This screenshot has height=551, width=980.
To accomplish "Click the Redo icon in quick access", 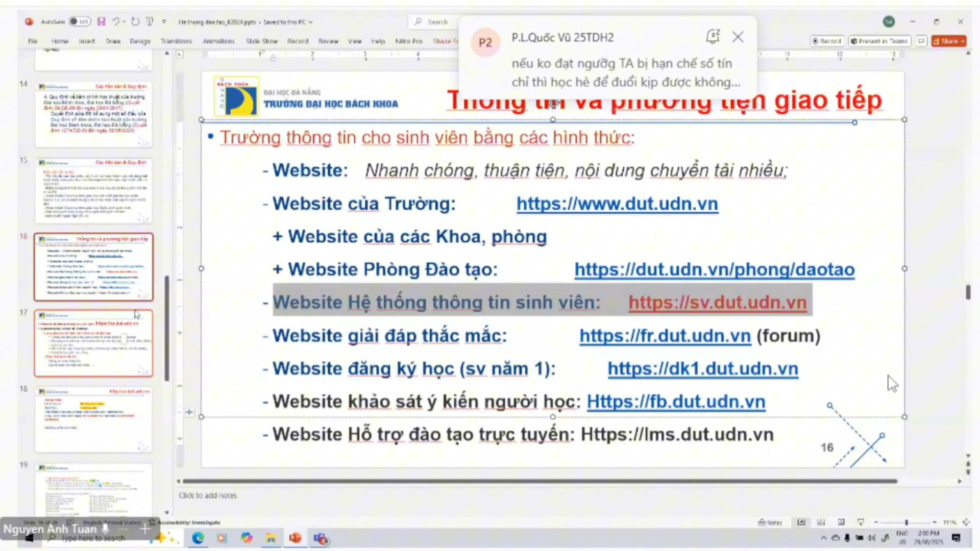I will pyautogui.click(x=135, y=21).
